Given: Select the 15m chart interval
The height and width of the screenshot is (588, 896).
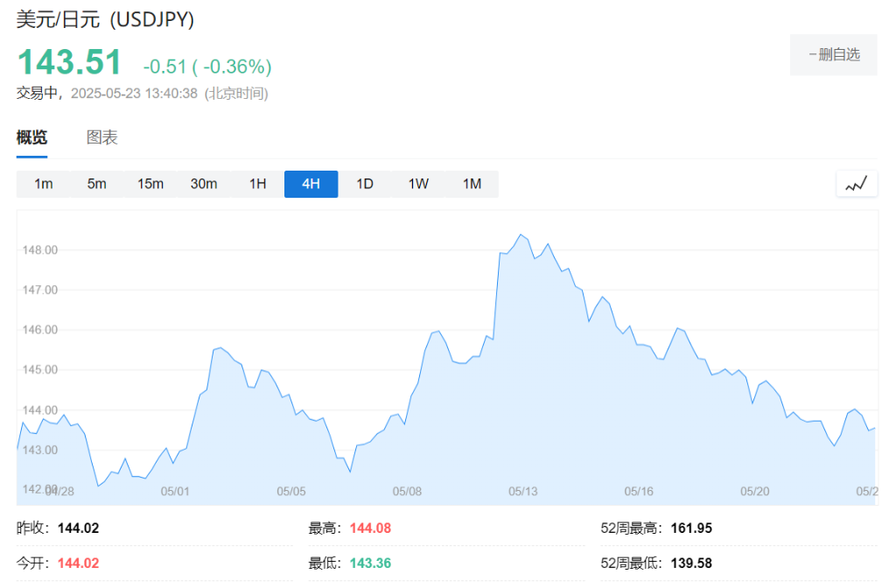Looking at the screenshot, I should click(150, 184).
